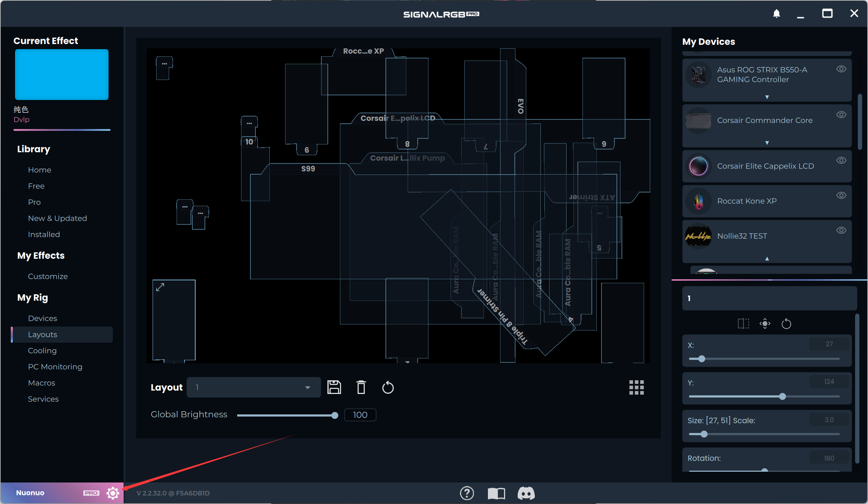Click the Nuonuo account name
This screenshot has width=868, height=504.
coord(30,493)
